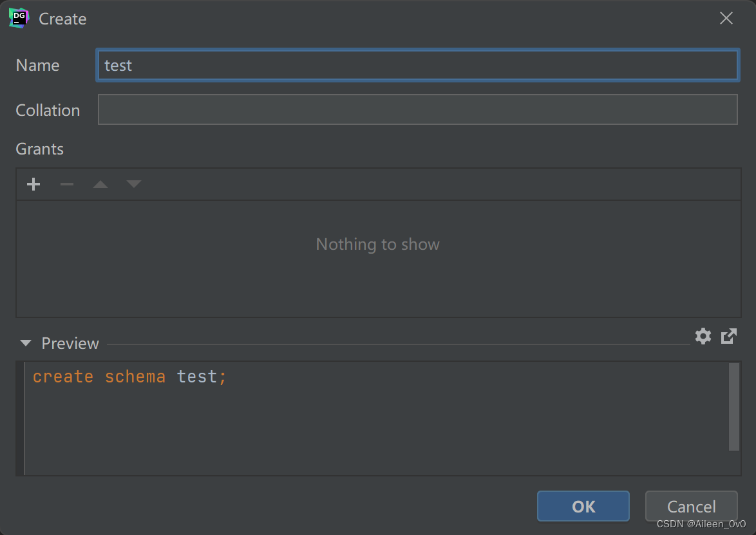Focus the Name field containing 'test'

[x=417, y=65]
